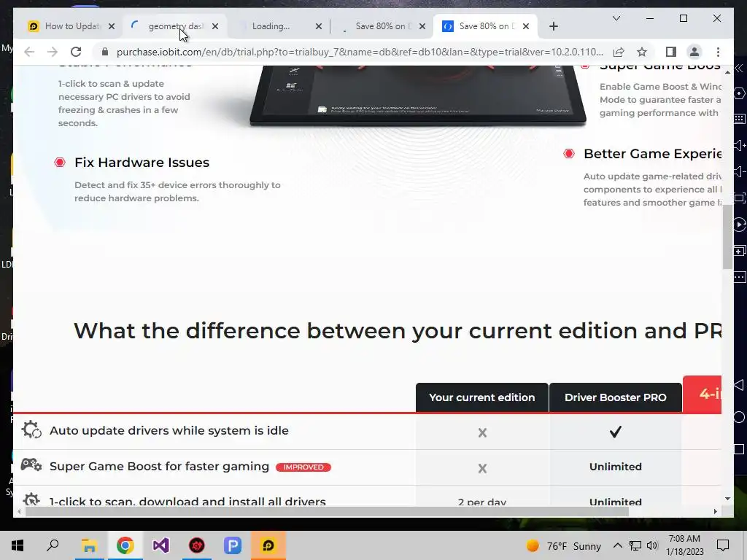Bookmark this page with the star
Image resolution: width=747 pixels, height=560 pixels.
pyautogui.click(x=642, y=52)
